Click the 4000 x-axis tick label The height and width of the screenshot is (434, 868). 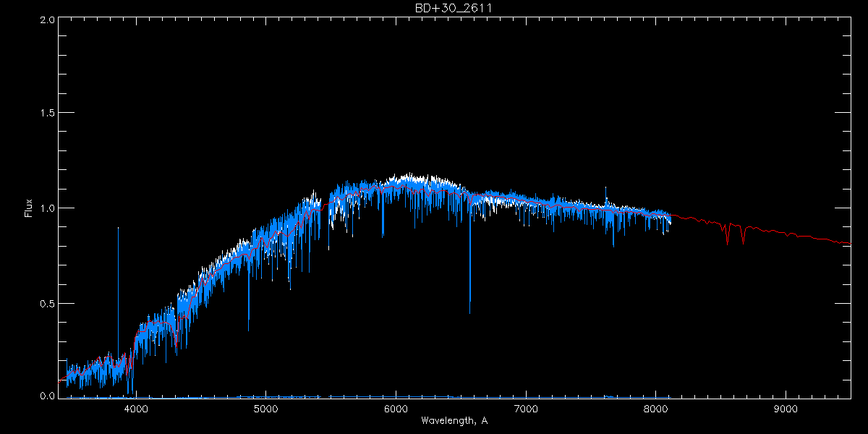136,409
